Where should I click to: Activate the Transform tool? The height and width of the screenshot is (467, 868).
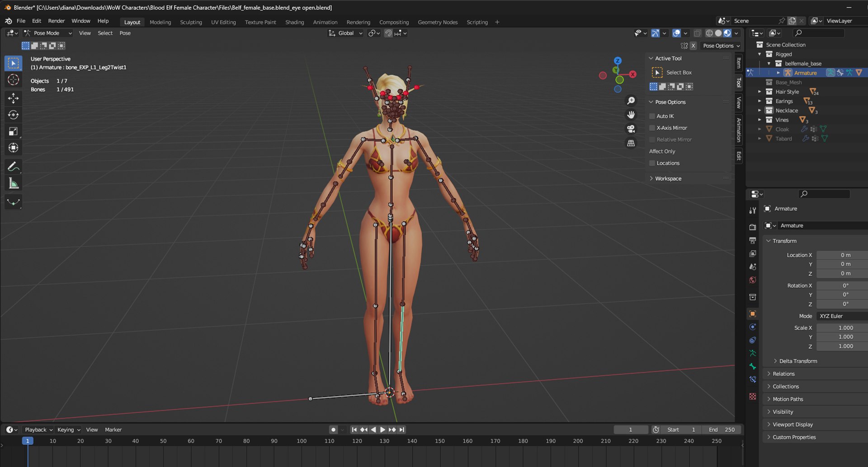(13, 148)
